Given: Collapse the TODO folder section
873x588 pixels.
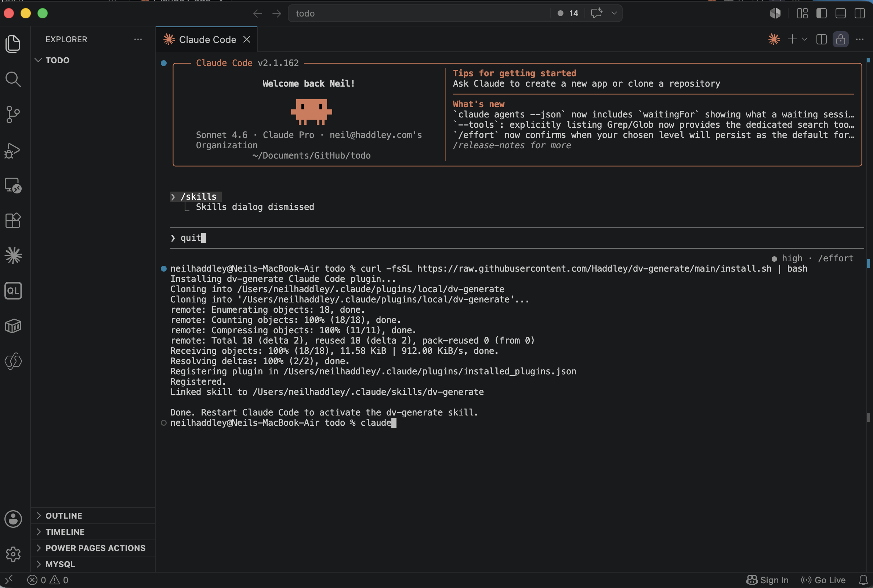Looking at the screenshot, I should pyautogui.click(x=93, y=60).
